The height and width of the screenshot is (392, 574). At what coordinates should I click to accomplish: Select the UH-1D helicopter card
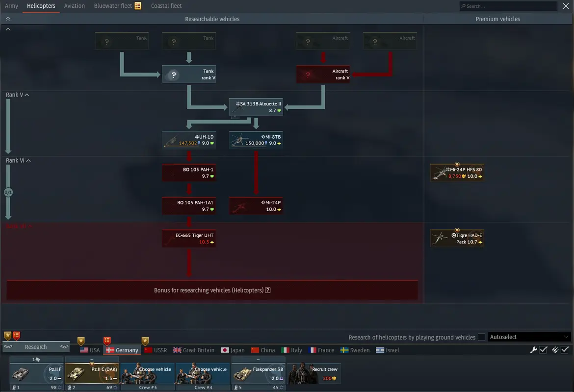click(x=189, y=140)
